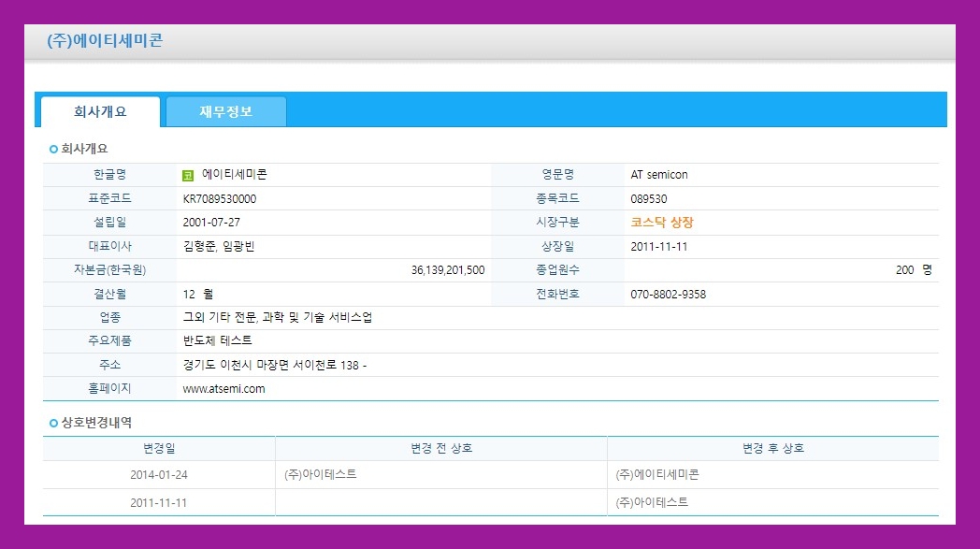Switch to the 재무정보 tab
The width and height of the screenshot is (980, 549).
(226, 112)
